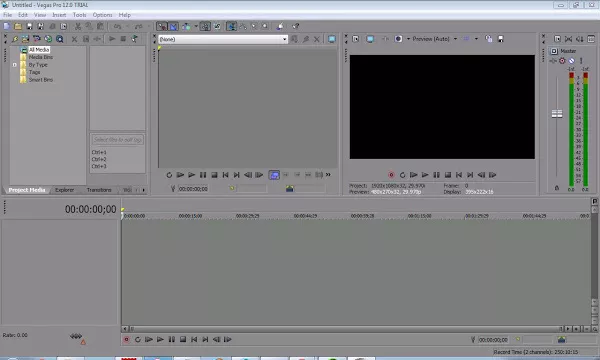Expand the By Type tree node
Screen dimensions: 600x360
pos(15,65)
